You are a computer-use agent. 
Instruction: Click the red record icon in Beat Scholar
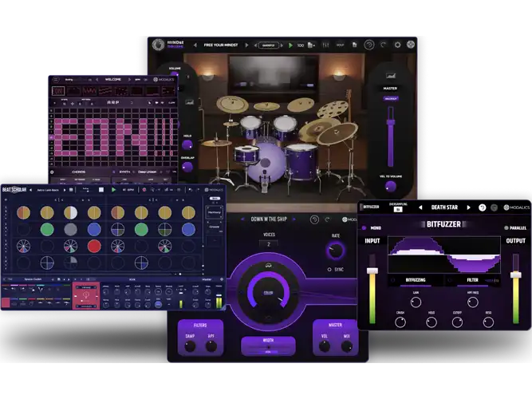pos(144,190)
